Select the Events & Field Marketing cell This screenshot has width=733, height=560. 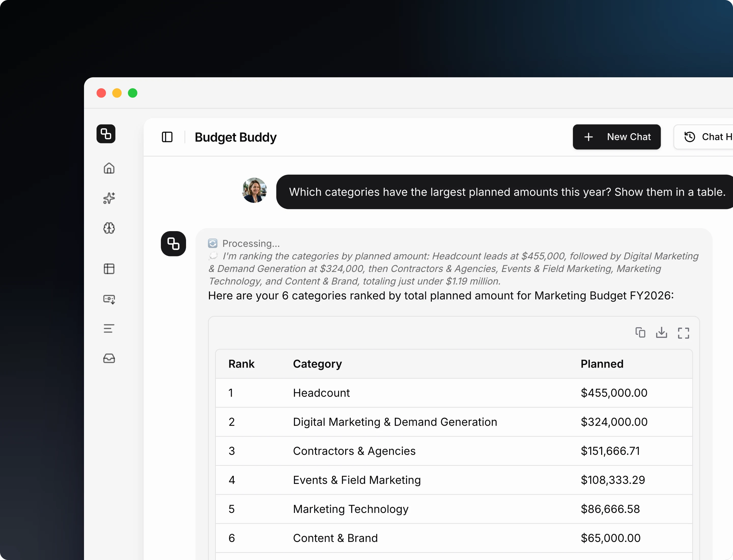(357, 480)
